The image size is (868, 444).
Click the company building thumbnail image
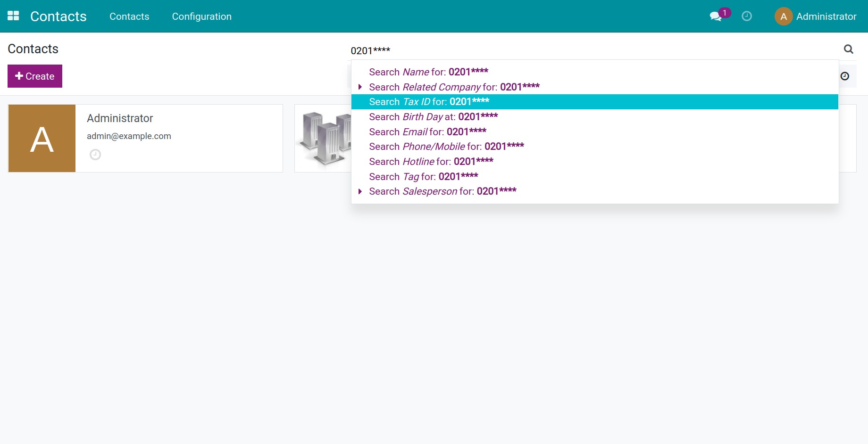(324, 138)
